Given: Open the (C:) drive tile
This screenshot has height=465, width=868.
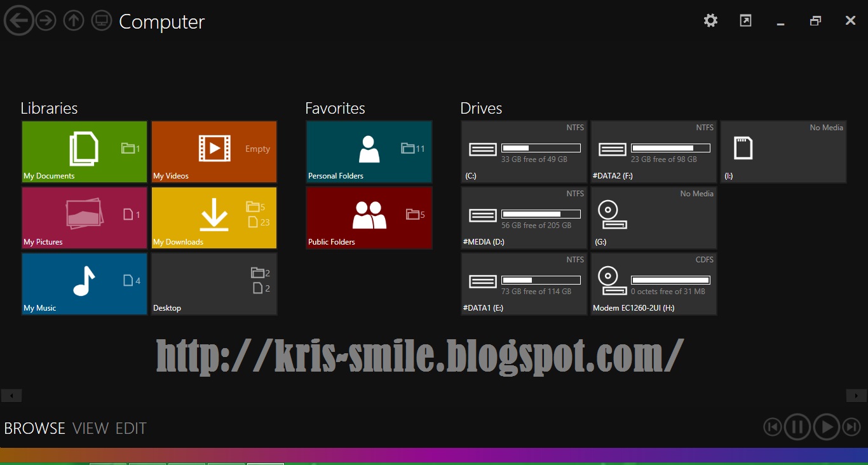Looking at the screenshot, I should (524, 152).
